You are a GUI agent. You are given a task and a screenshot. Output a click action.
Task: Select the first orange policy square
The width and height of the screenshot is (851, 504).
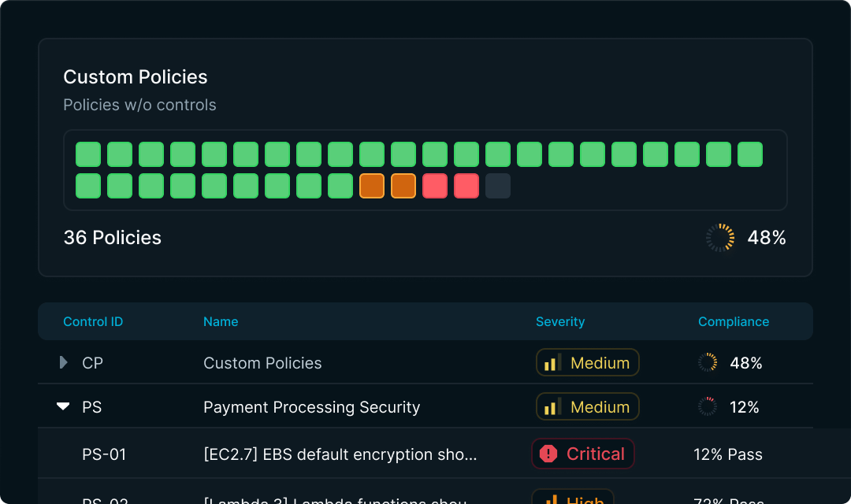[372, 186]
